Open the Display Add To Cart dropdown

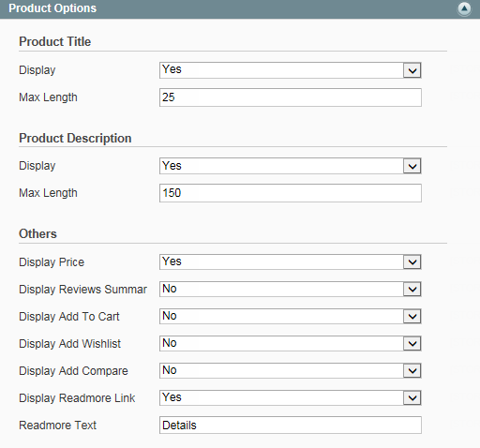[291, 316]
